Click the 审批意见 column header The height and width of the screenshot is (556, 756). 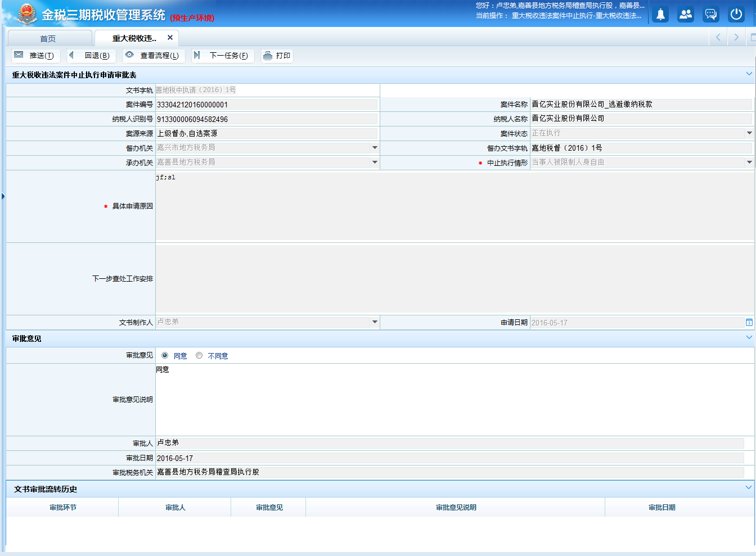click(269, 507)
